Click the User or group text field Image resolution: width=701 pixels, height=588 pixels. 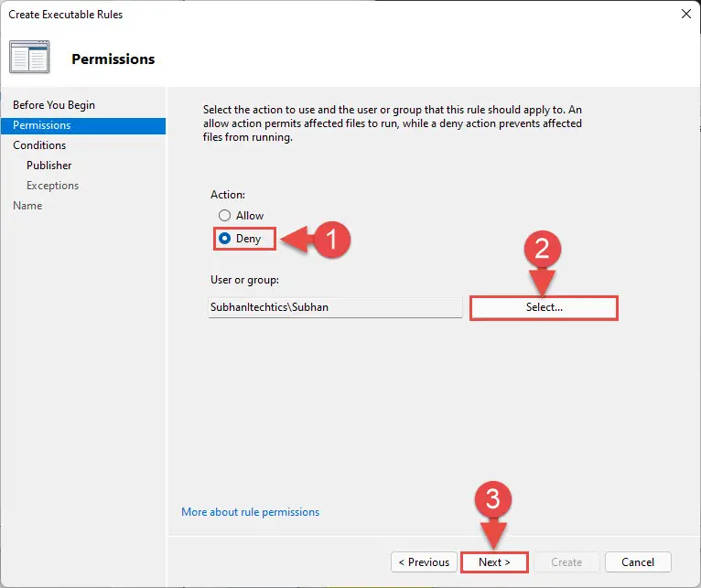335,307
